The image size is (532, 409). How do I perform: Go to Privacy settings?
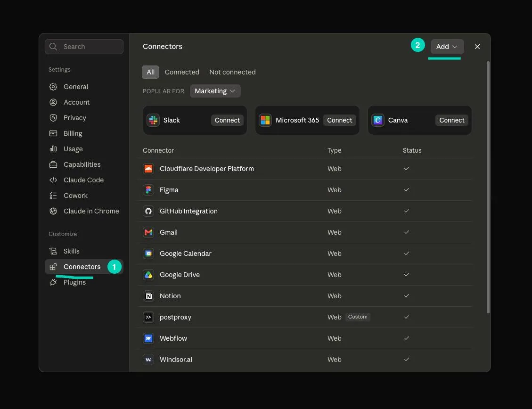tap(84, 118)
